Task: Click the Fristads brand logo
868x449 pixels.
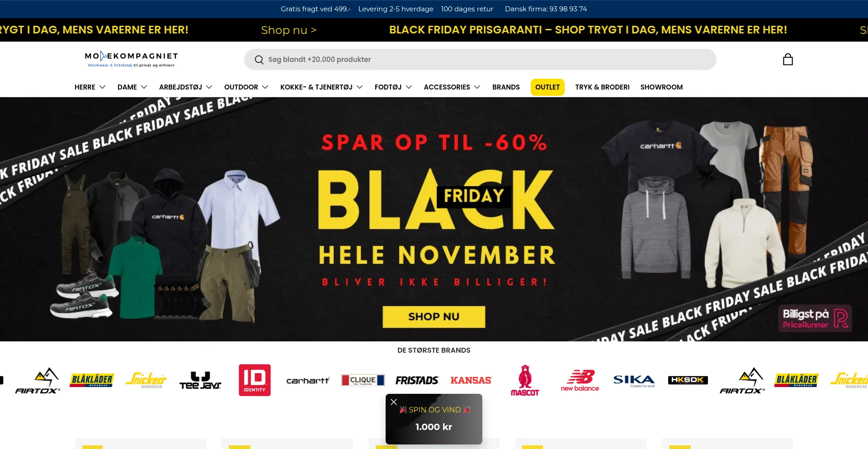Action: 417,380
